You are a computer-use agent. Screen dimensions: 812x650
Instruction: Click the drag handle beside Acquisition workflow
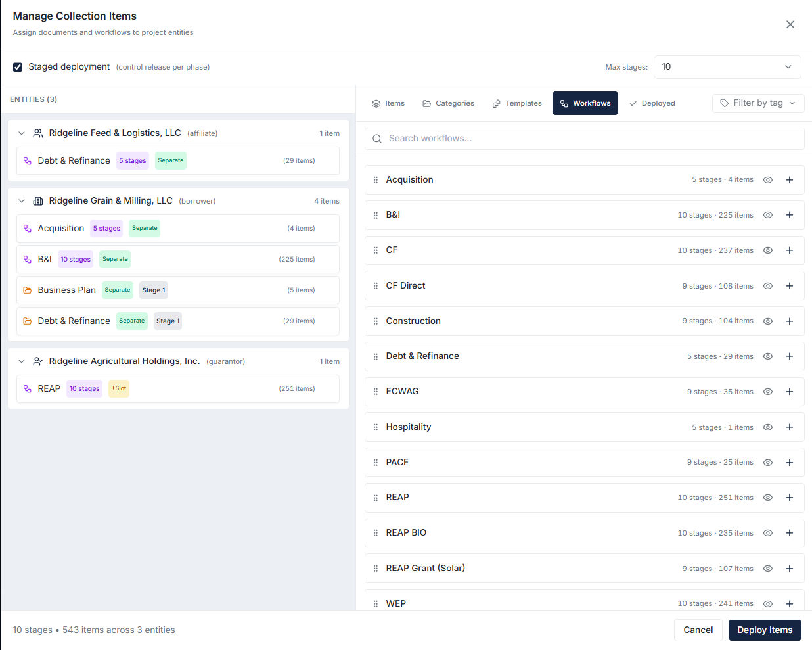point(376,179)
